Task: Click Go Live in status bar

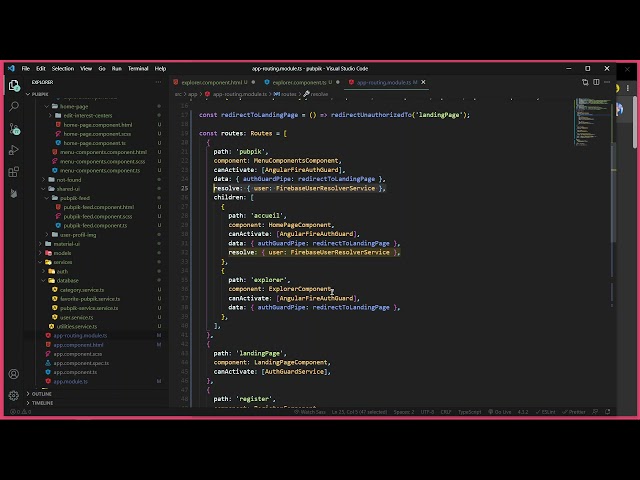Action: point(500,412)
